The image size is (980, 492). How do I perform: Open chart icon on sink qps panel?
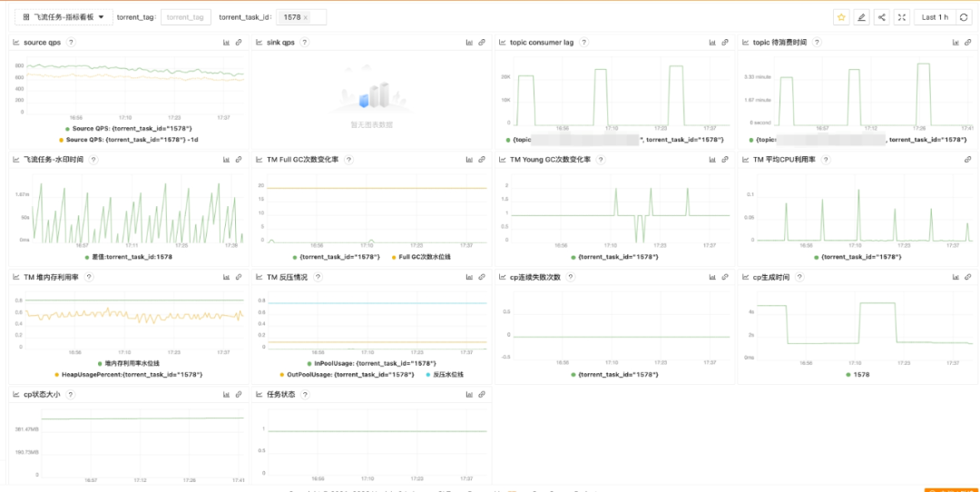coord(469,43)
